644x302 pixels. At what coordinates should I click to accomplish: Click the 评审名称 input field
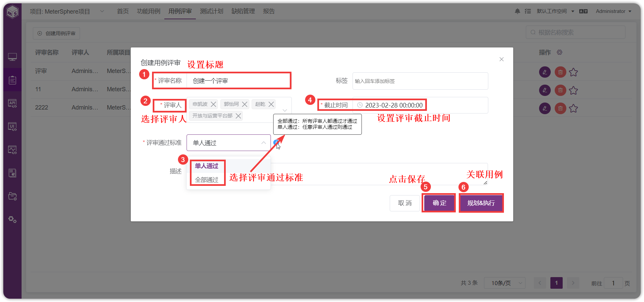tap(238, 81)
